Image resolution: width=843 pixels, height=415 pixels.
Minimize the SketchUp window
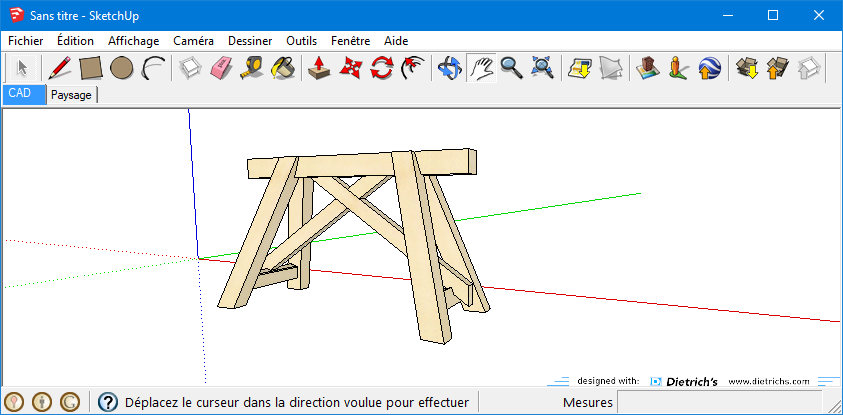(727, 15)
